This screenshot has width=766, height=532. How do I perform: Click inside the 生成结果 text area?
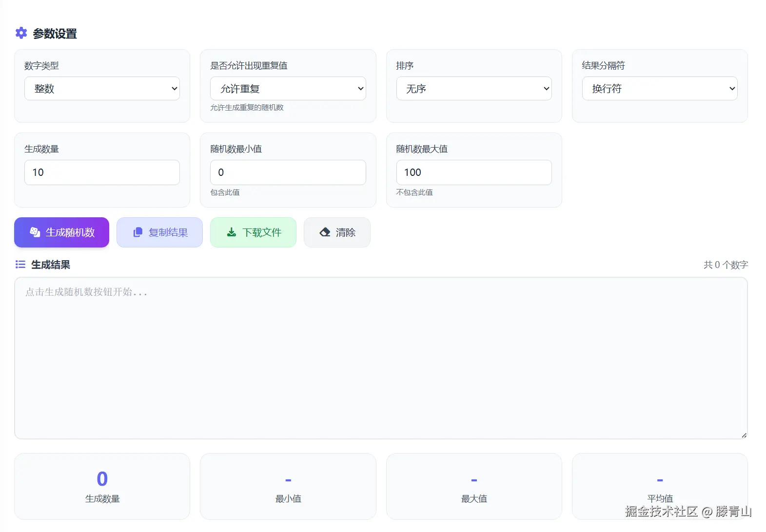point(381,358)
